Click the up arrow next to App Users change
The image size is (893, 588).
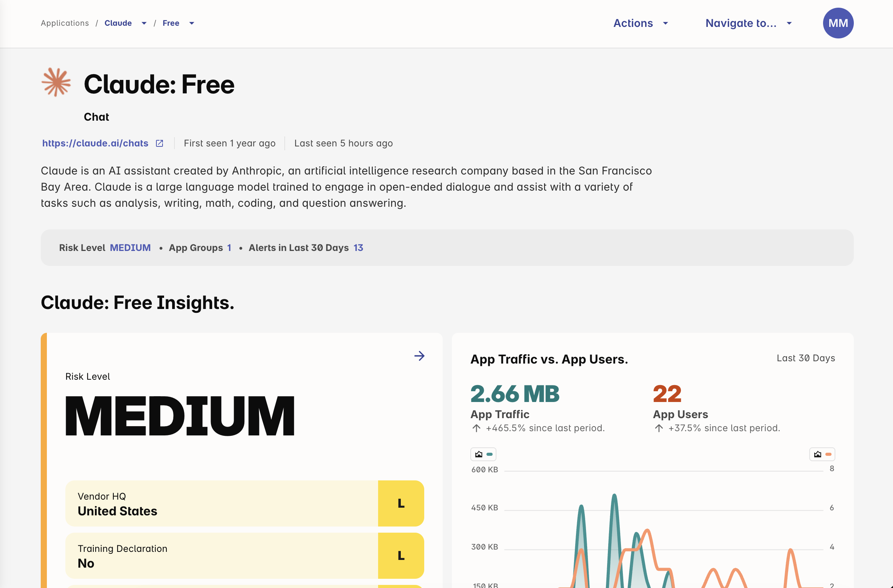659,428
